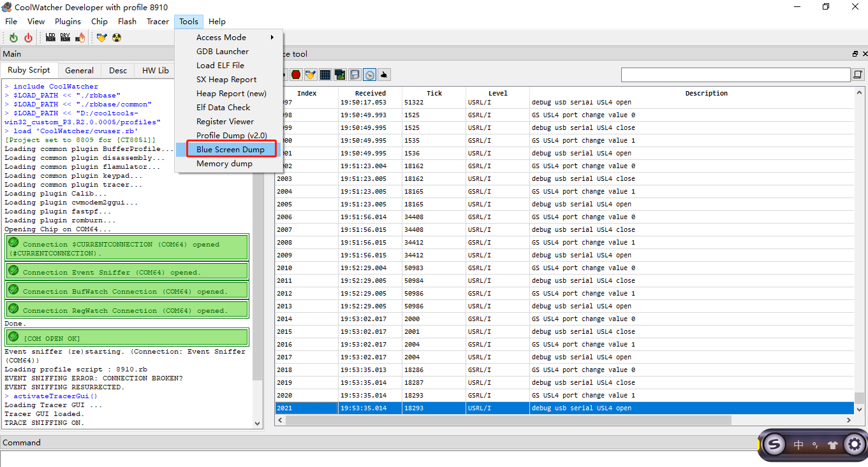868x467 pixels.
Task: Click the green power-on toolbar icon
Action: click(13, 38)
